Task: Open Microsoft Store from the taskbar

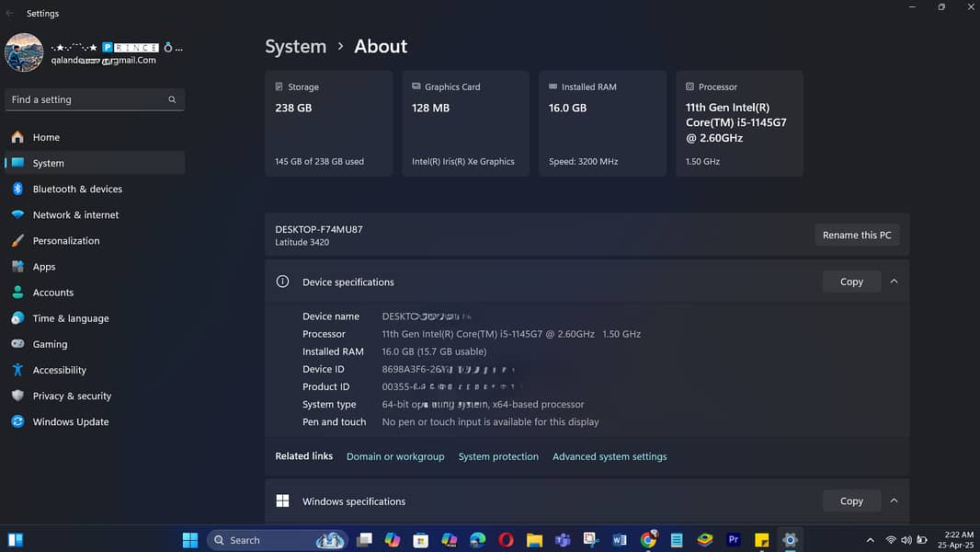Action: [421, 540]
